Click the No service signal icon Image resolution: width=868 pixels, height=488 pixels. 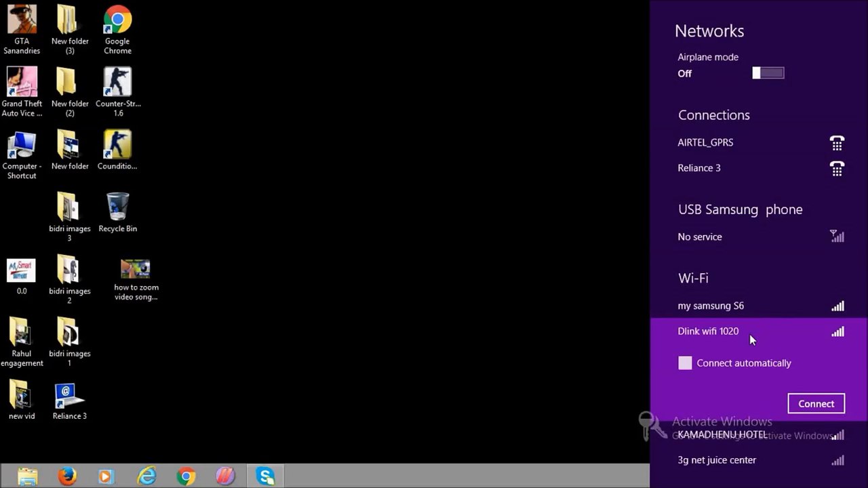click(837, 237)
